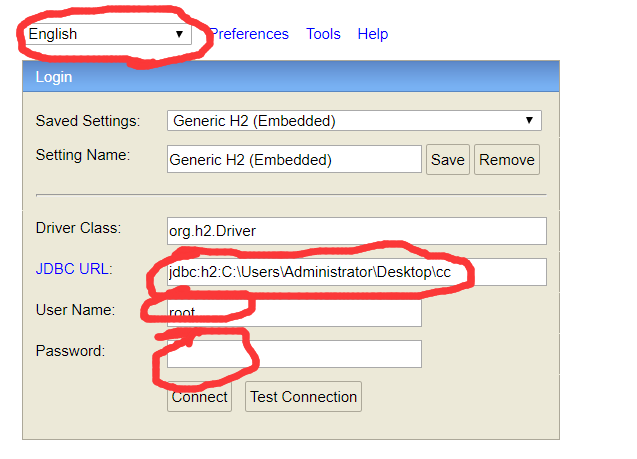Click the JDBC URL label link
Image resolution: width=637 pixels, height=459 pixels.
pyautogui.click(x=72, y=269)
